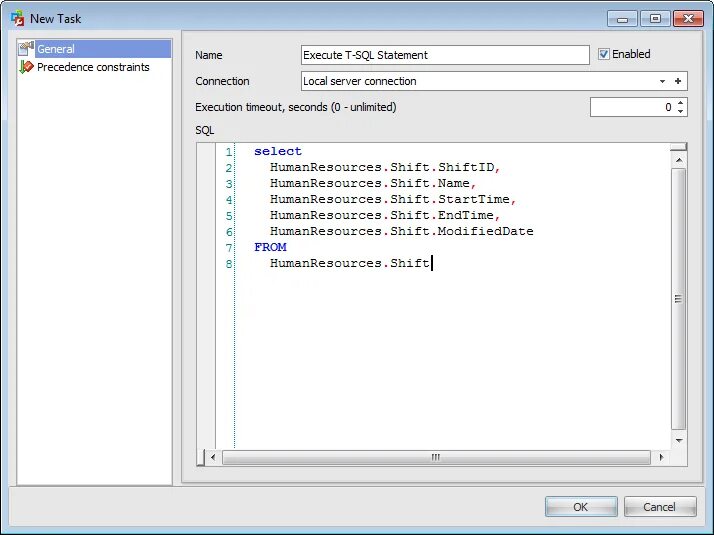The image size is (714, 535).
Task: Maximize the New Task window
Action: 655,19
